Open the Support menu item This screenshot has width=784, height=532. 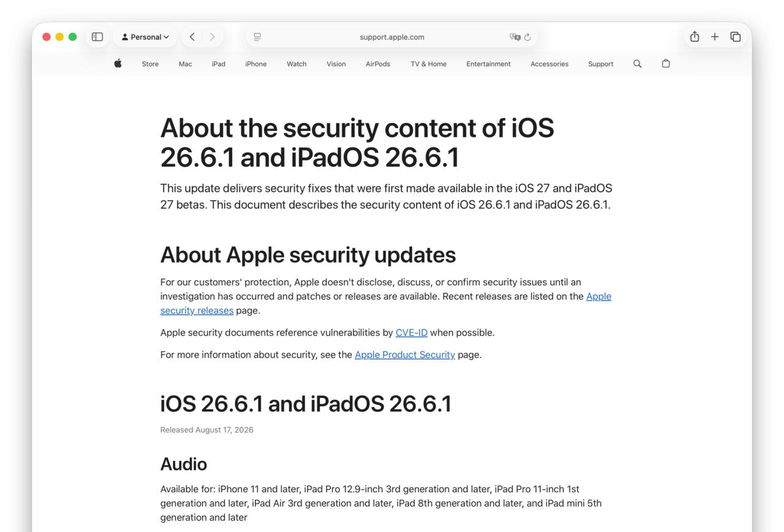point(601,64)
